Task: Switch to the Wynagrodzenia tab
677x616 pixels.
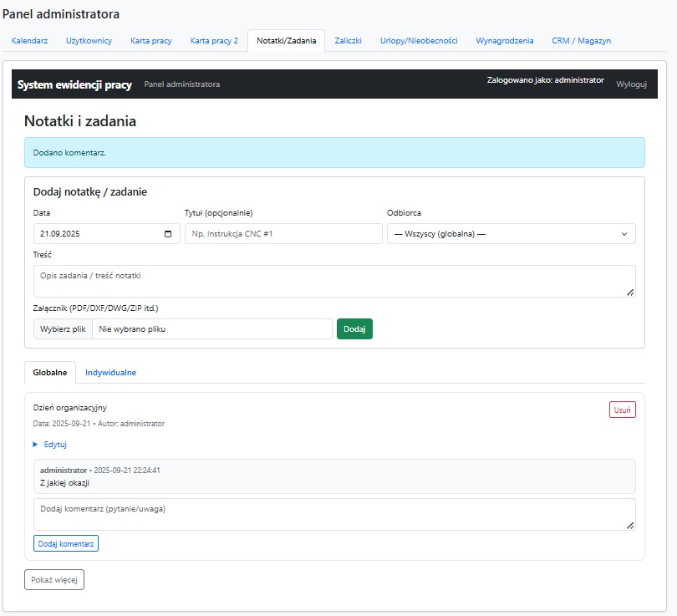Action: coord(505,40)
